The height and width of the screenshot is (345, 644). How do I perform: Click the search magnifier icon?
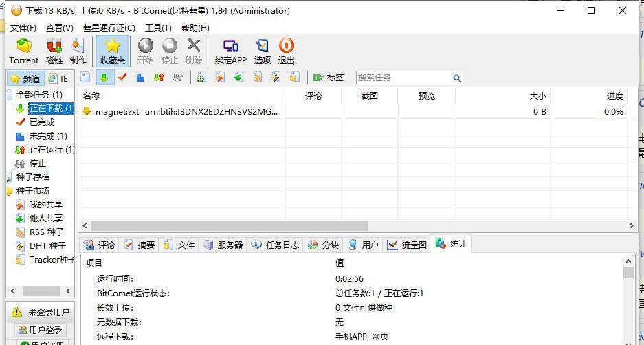457,78
